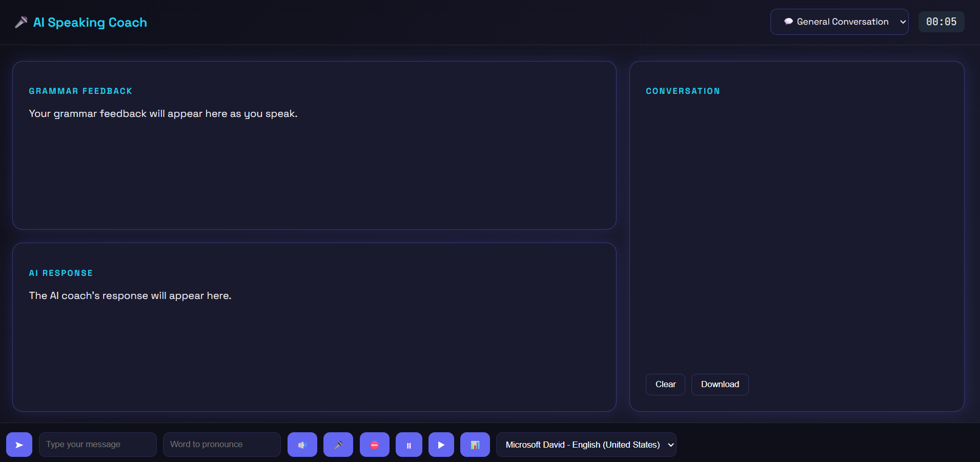The image size is (980, 462).
Task: Click the Clear conversation button
Action: (x=665, y=385)
